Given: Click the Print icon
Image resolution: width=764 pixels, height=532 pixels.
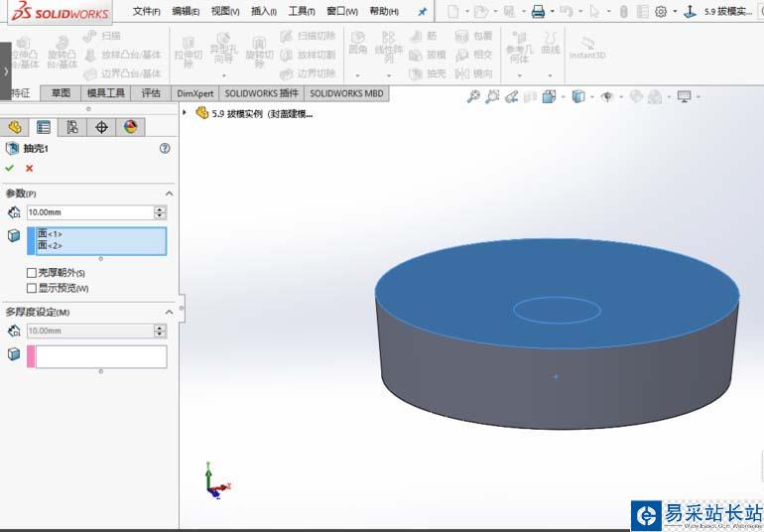Looking at the screenshot, I should 538,11.
